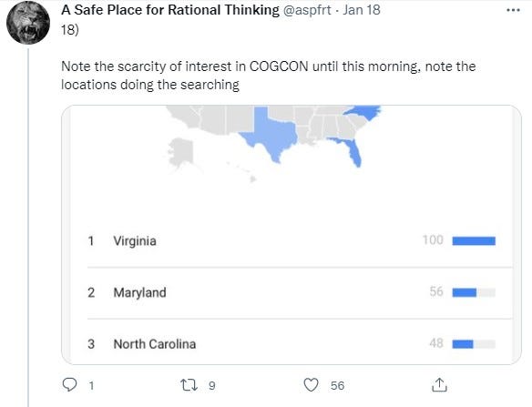Open A Safe Place for Rational Thinking profile
532x407 pixels.
(x=170, y=10)
